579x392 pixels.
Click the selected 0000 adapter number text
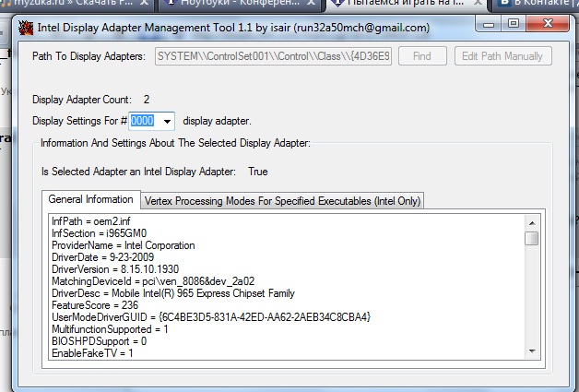142,121
